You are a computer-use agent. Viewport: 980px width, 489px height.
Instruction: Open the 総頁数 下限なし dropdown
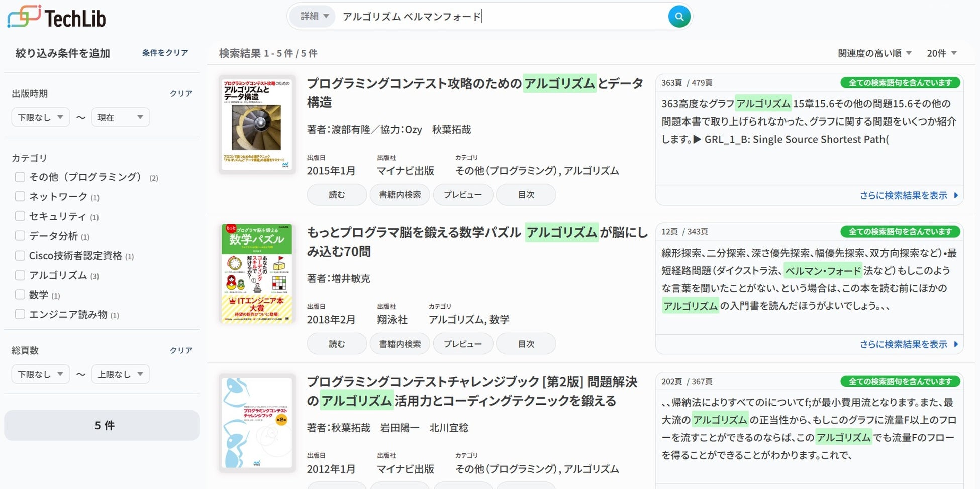40,374
